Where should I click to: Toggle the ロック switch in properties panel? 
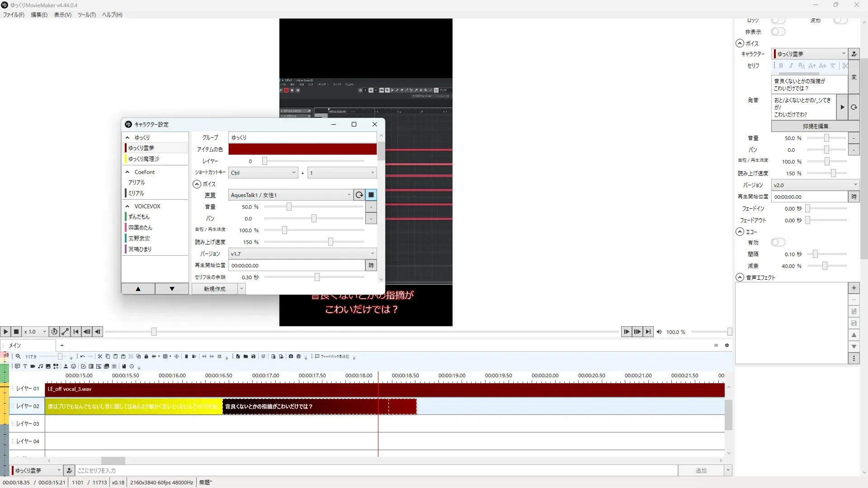[778, 20]
